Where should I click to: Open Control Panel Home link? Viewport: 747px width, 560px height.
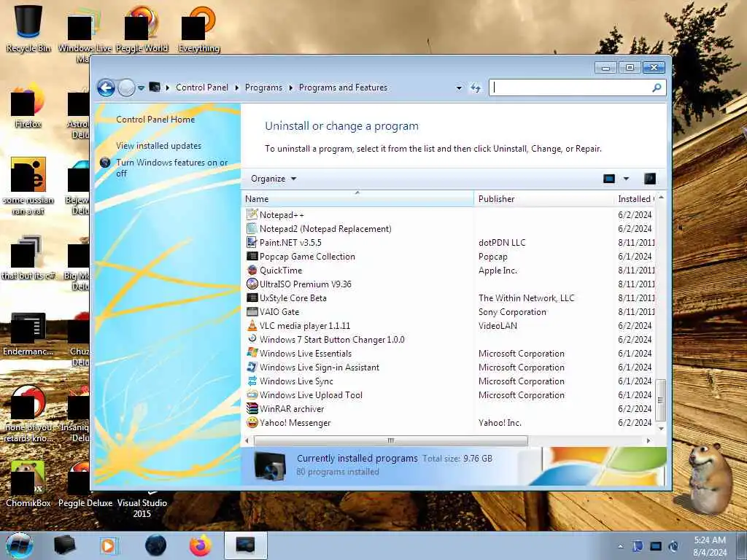click(155, 120)
